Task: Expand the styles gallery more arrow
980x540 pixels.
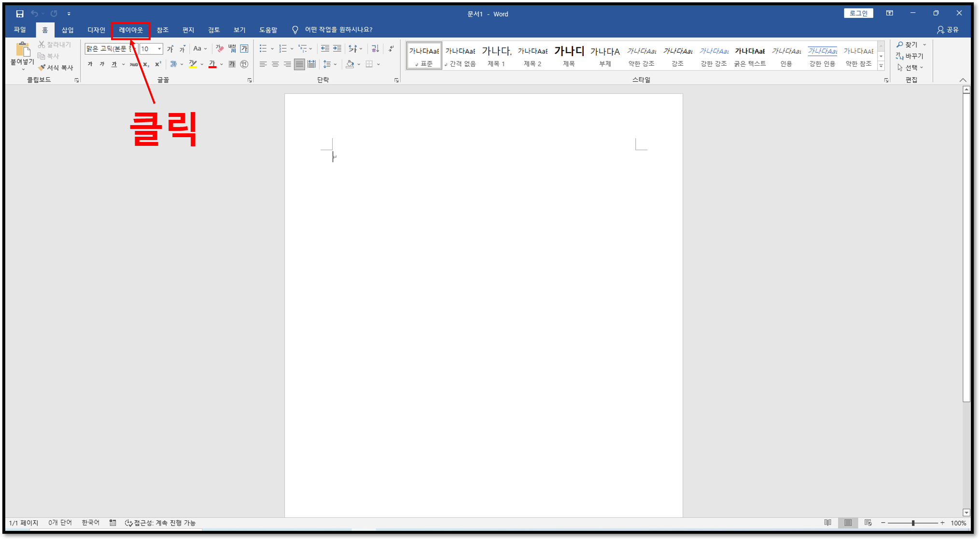Action: 881,66
